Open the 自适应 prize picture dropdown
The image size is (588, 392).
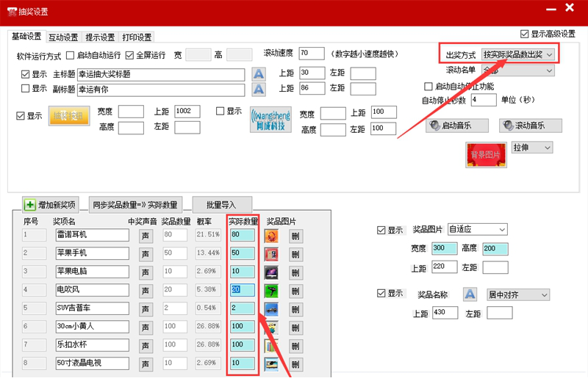(478, 229)
